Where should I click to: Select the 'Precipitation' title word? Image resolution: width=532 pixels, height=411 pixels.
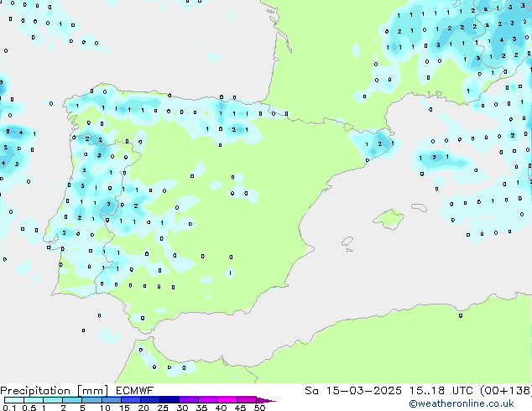(x=35, y=391)
